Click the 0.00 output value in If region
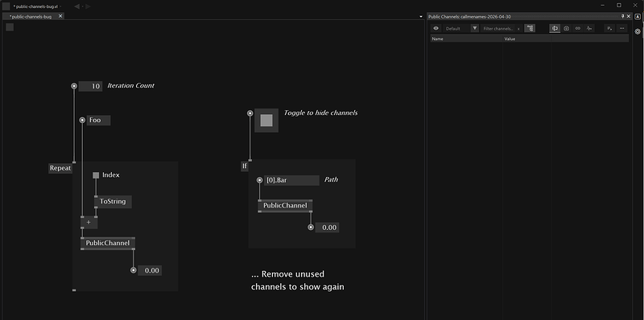This screenshot has height=320, width=644. tap(328, 228)
